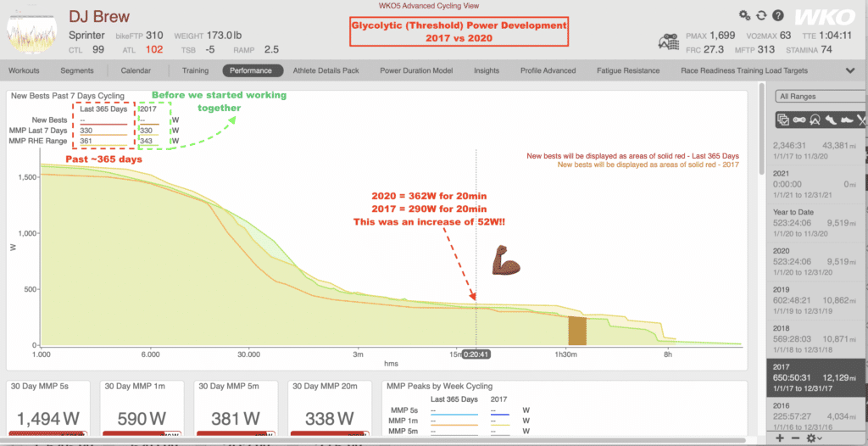The height and width of the screenshot is (446, 868).
Task: Expand more chart tabs chevron
Action: pyautogui.click(x=851, y=70)
